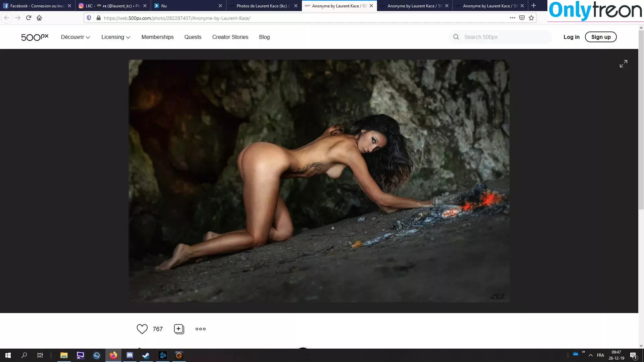This screenshot has height=362, width=644.
Task: Open the three-dot more options menu
Action: [201, 329]
